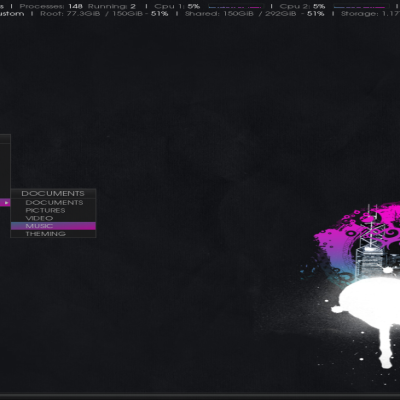
Task: Click the 'Storage:' status entry
Action: 370,14
